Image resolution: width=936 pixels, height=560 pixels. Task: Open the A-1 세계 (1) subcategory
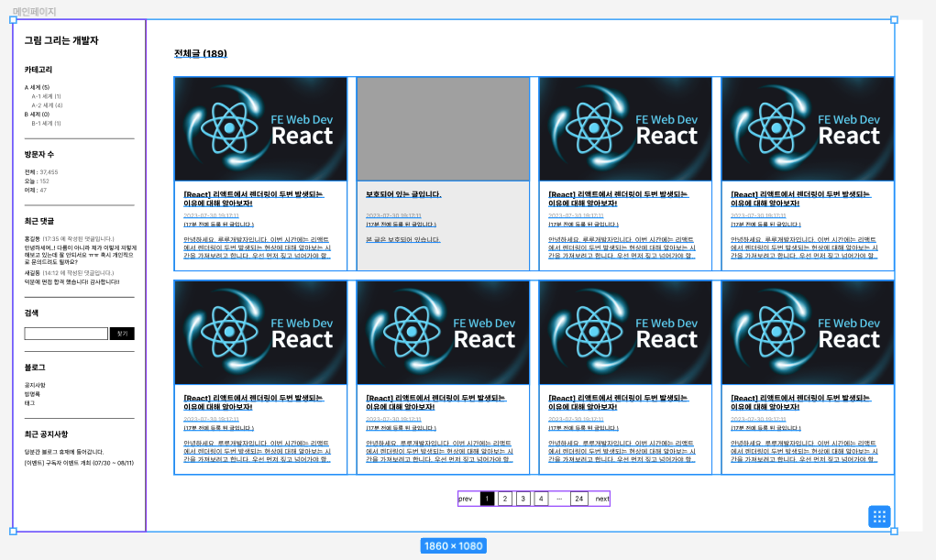pos(47,96)
